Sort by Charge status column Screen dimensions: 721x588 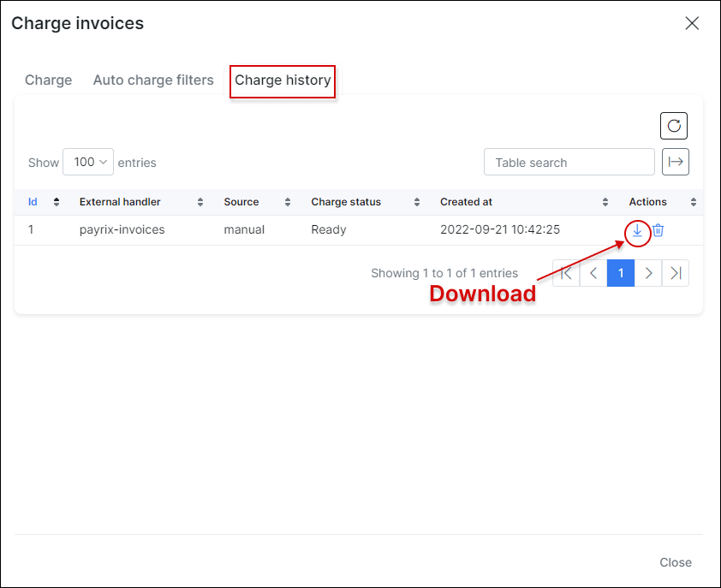click(366, 202)
